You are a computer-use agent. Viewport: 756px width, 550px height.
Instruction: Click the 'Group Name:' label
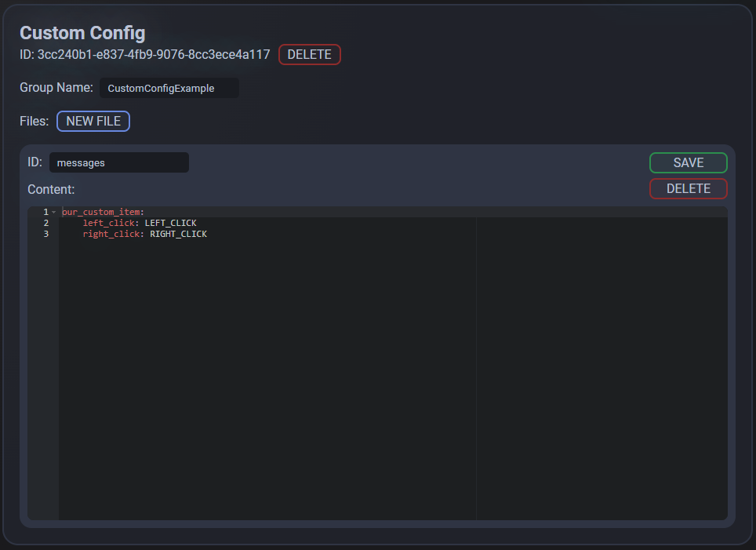click(x=56, y=87)
